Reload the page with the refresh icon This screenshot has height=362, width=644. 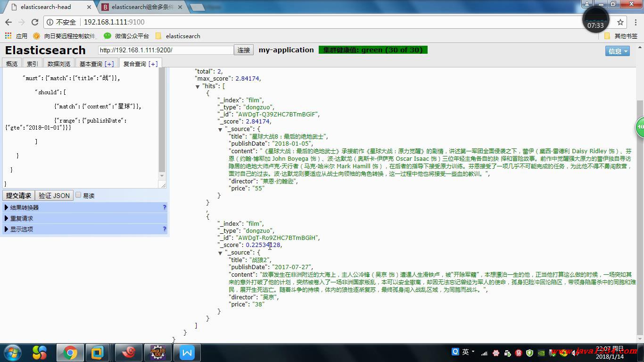click(34, 22)
